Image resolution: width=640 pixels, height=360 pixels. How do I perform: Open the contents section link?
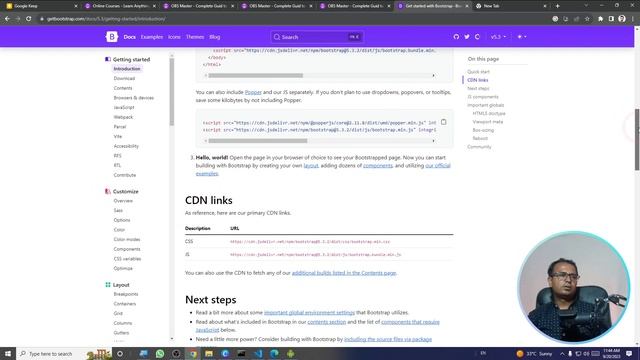327,322
